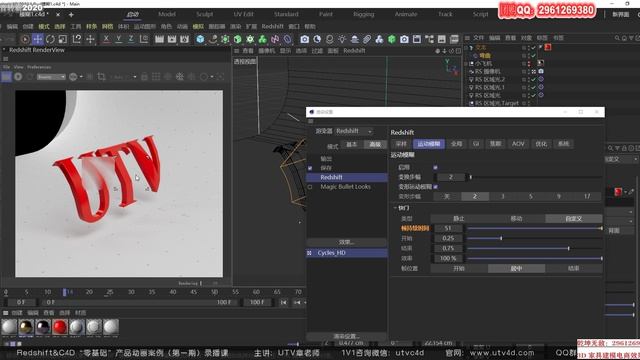Viewport: 640px width, 360px height.
Task: Open a new document tab with plus
Action: [x=71, y=15]
